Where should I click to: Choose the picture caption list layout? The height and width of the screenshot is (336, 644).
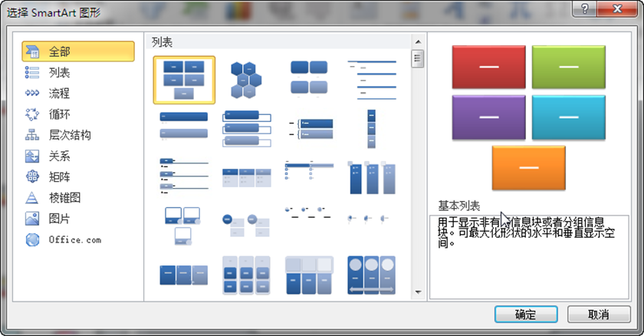(309, 79)
